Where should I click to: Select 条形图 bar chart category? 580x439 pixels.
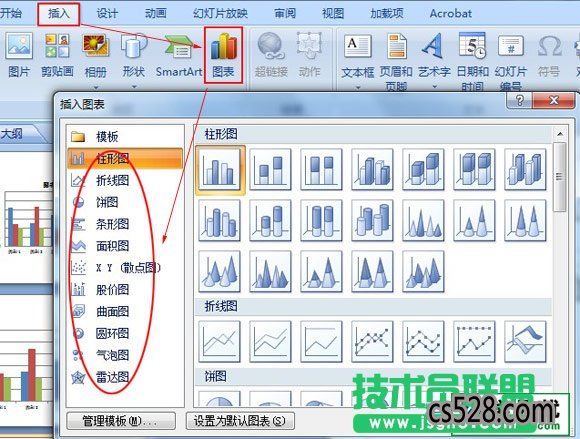[125, 224]
